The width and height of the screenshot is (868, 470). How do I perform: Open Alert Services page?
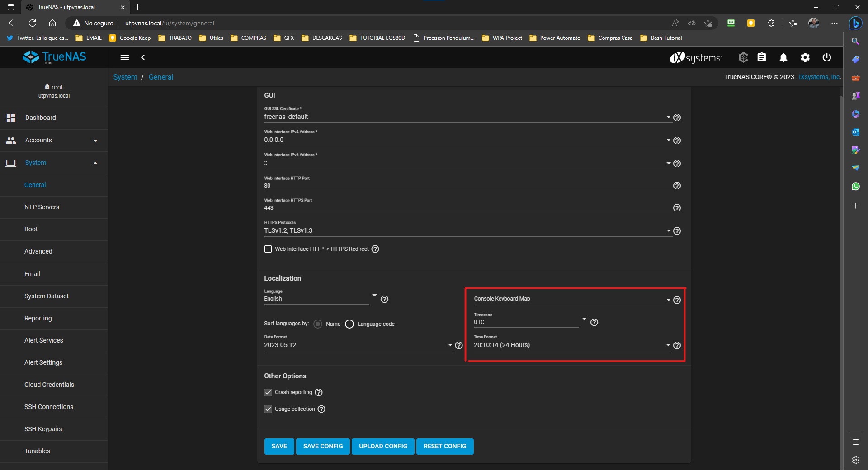pyautogui.click(x=54, y=340)
